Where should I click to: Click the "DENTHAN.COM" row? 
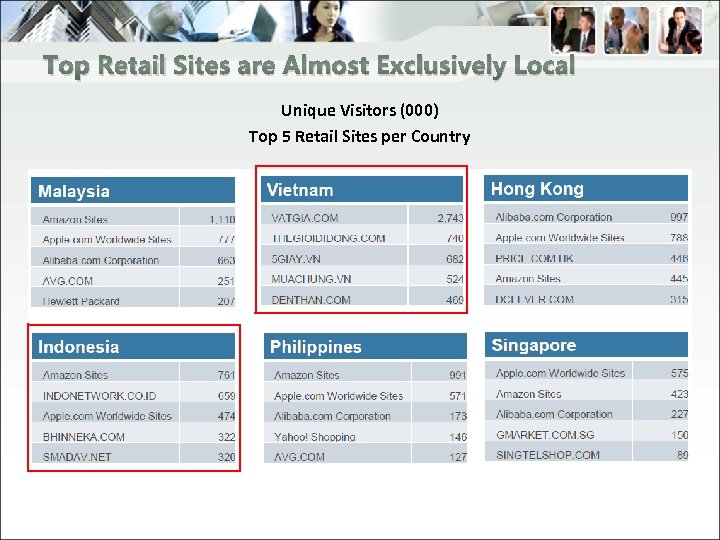pos(362,297)
